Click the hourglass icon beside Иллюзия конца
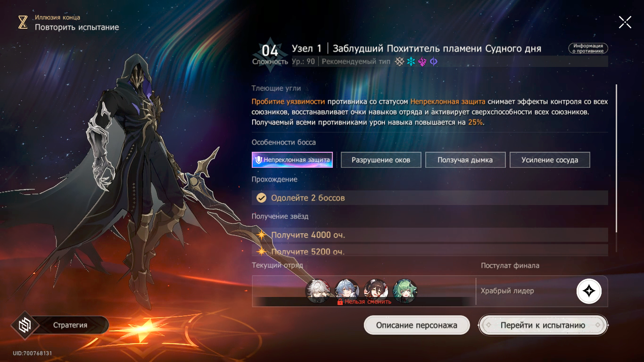The width and height of the screenshot is (644, 362). coord(23,22)
